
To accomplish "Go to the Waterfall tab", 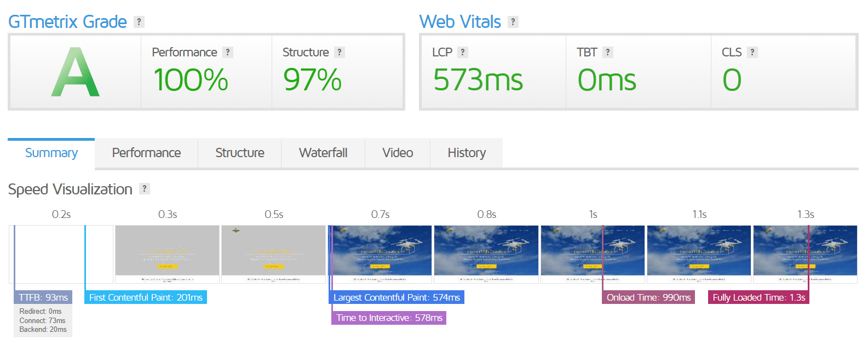I will [x=323, y=153].
